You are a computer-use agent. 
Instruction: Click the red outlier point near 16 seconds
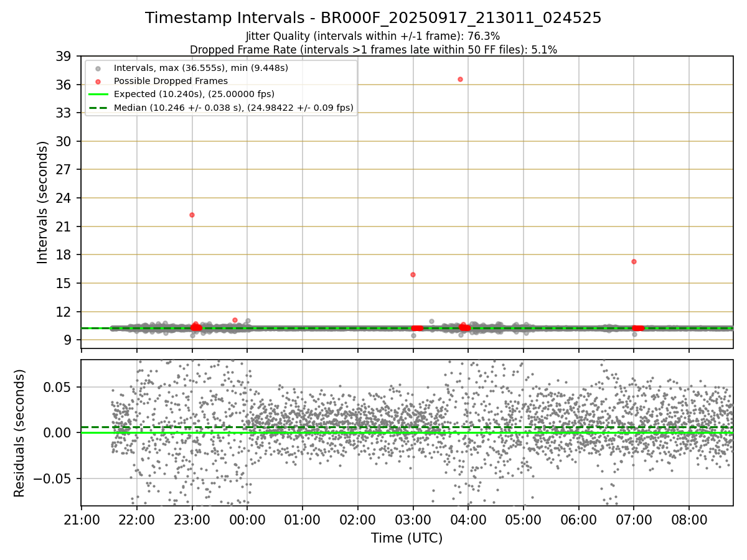(413, 274)
